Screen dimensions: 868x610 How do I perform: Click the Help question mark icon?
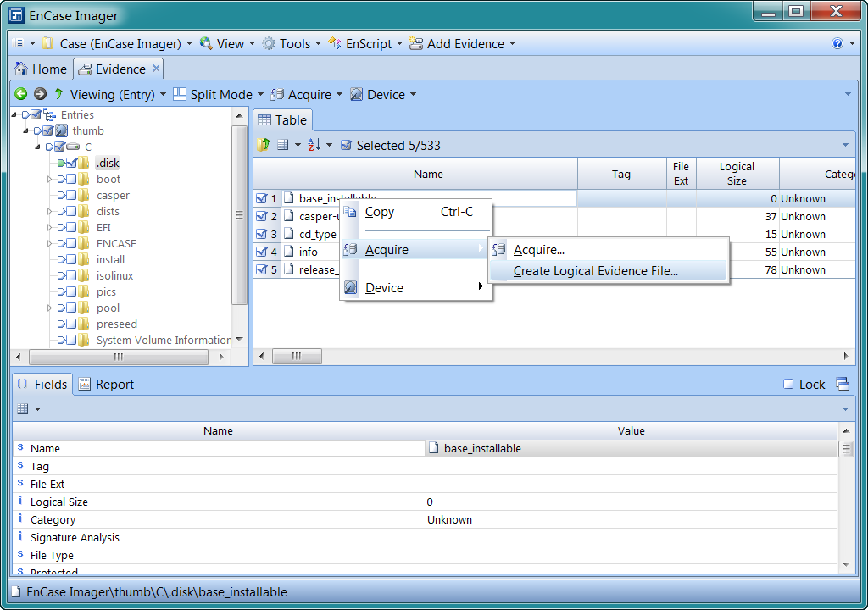tap(837, 43)
